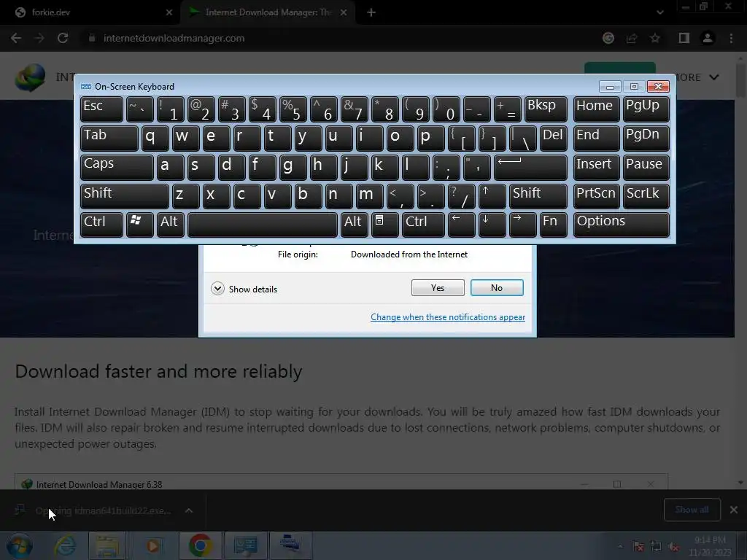Click the up arrow key on On-Screen Keyboard
747x560 pixels.
click(x=492, y=196)
